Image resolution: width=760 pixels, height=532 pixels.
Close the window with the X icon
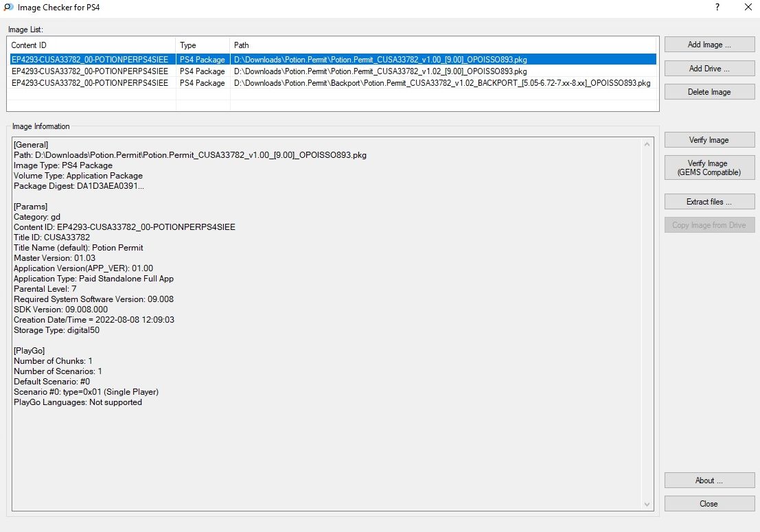pyautogui.click(x=748, y=8)
